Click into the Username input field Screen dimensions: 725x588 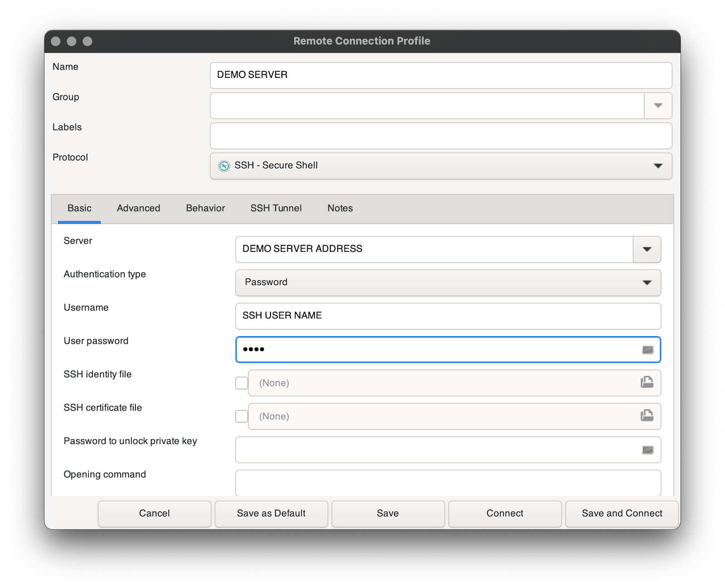(448, 316)
